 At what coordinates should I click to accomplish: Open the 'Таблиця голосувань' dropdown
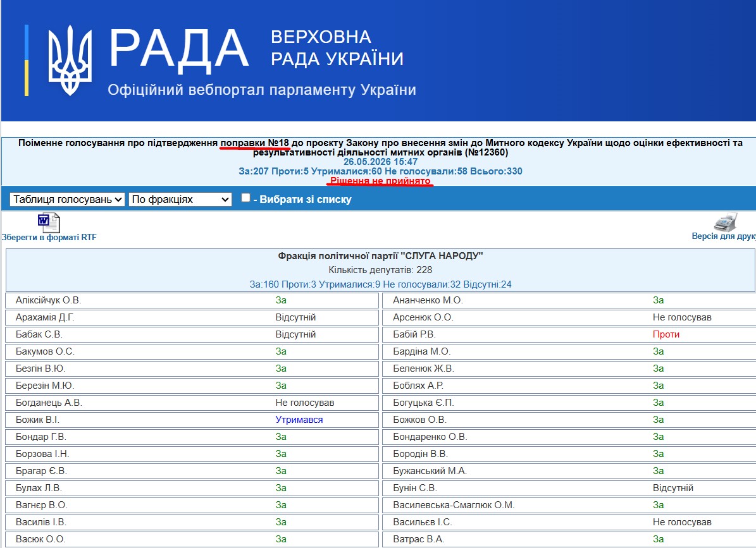(x=67, y=199)
